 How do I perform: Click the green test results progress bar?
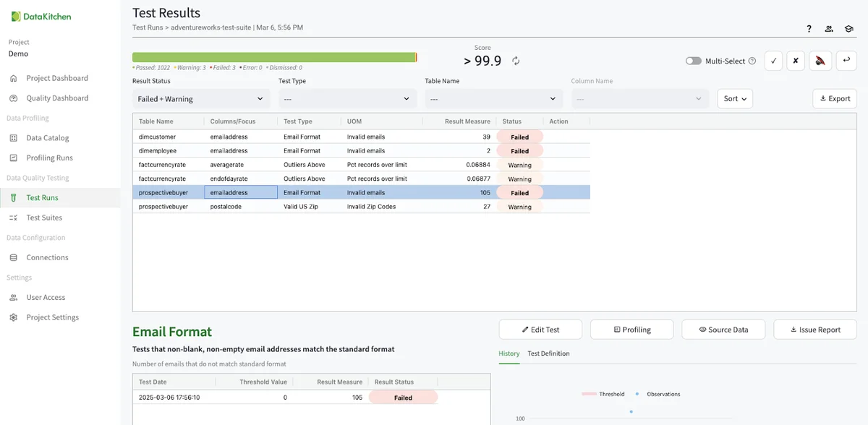click(x=274, y=57)
